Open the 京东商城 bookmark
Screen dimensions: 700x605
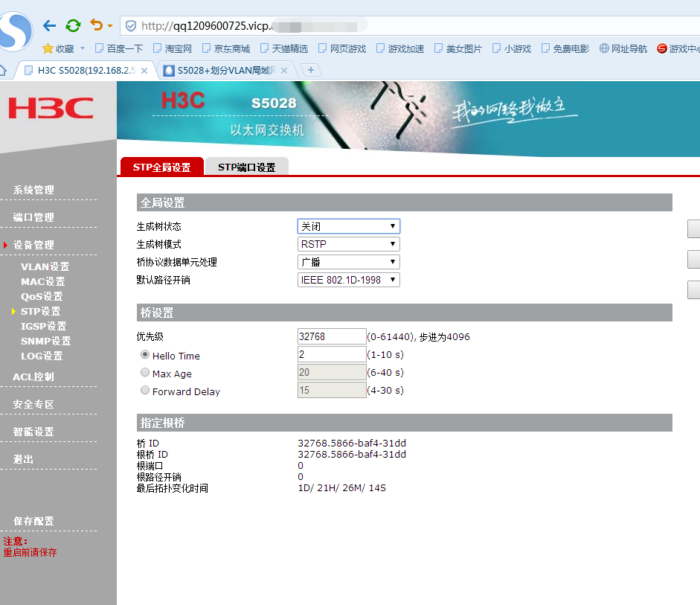coord(226,48)
